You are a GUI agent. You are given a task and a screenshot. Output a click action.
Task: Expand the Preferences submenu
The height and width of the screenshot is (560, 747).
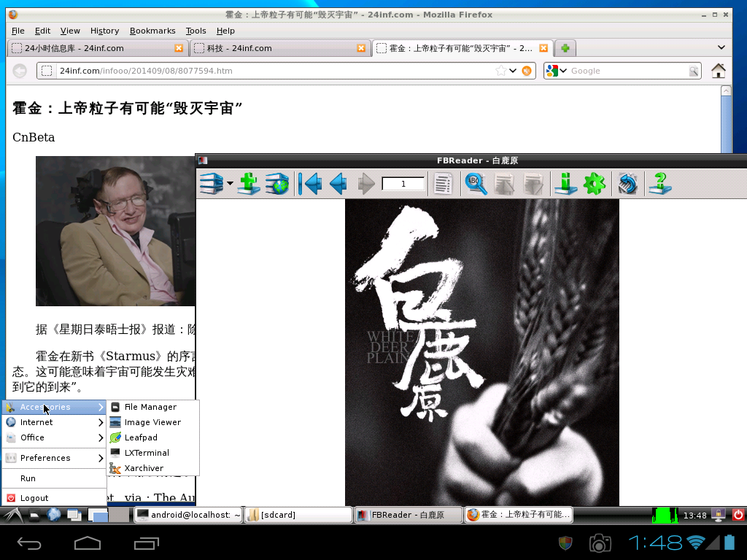click(54, 458)
